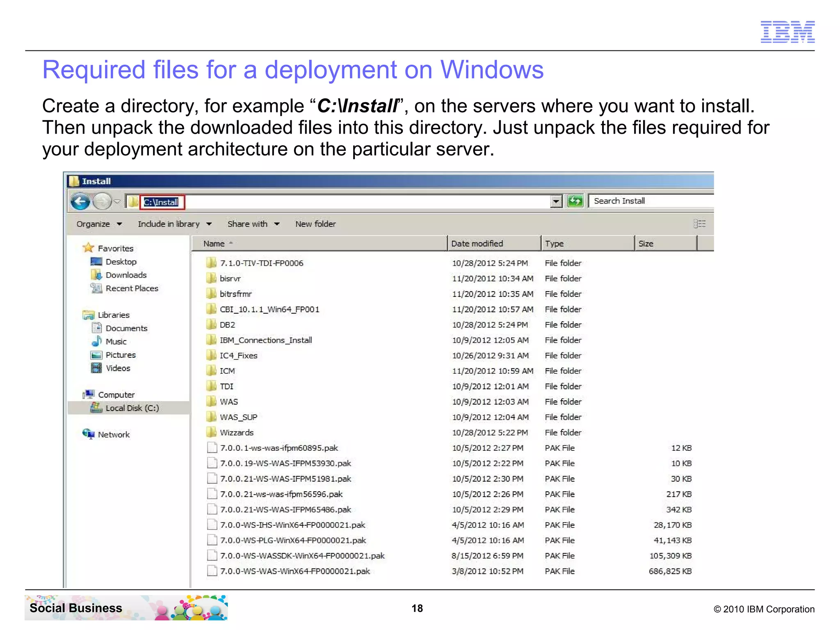Image resolution: width=840 pixels, height=630 pixels.
Task: Open the Share with menu
Action: (x=253, y=224)
